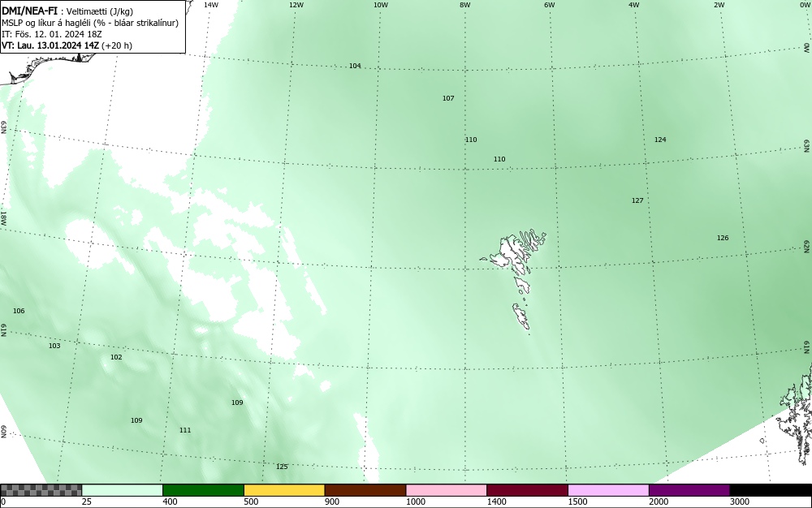The image size is (812, 508).
Task: Select the legend value 500
Action: (251, 502)
